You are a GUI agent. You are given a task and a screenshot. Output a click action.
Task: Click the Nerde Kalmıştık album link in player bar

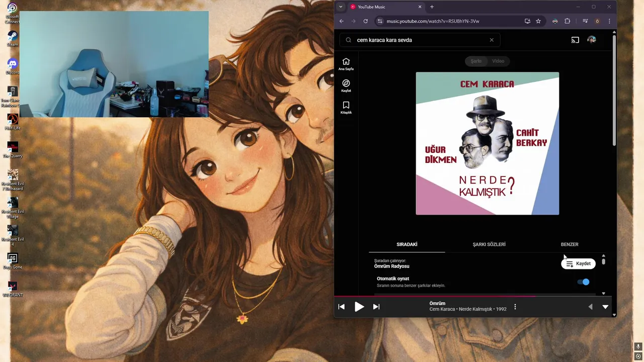(x=475, y=309)
